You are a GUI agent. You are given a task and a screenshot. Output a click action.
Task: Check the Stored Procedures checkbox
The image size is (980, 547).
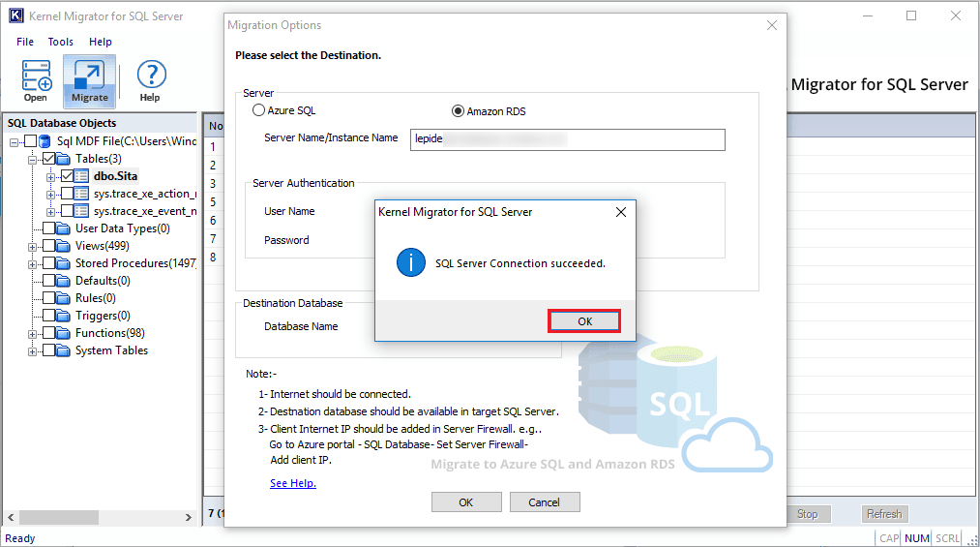(x=48, y=263)
